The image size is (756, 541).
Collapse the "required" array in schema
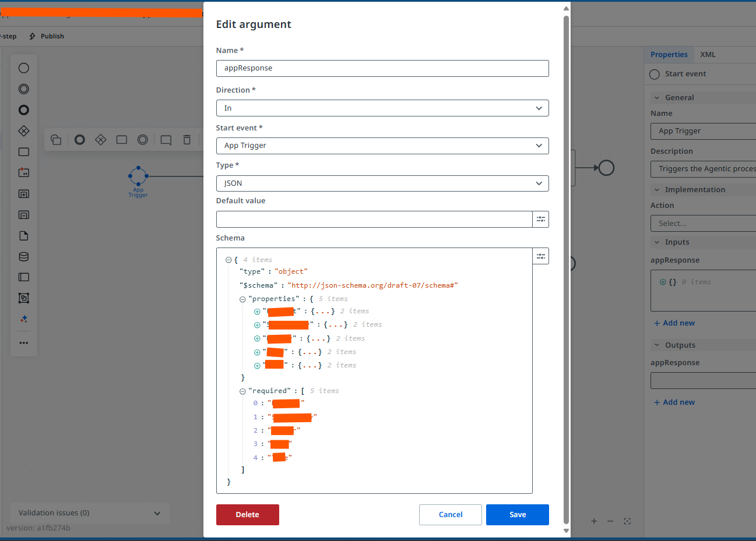click(242, 391)
